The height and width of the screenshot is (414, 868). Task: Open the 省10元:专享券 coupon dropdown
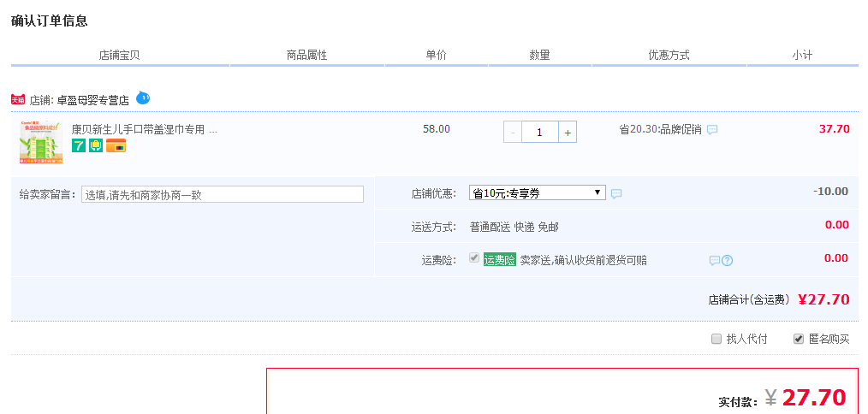click(x=538, y=192)
